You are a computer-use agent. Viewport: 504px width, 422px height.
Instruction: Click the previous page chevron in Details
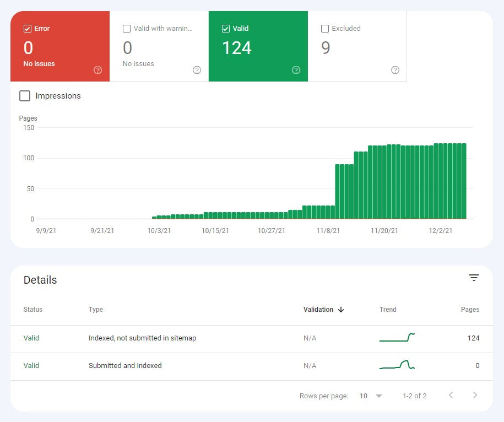(452, 395)
